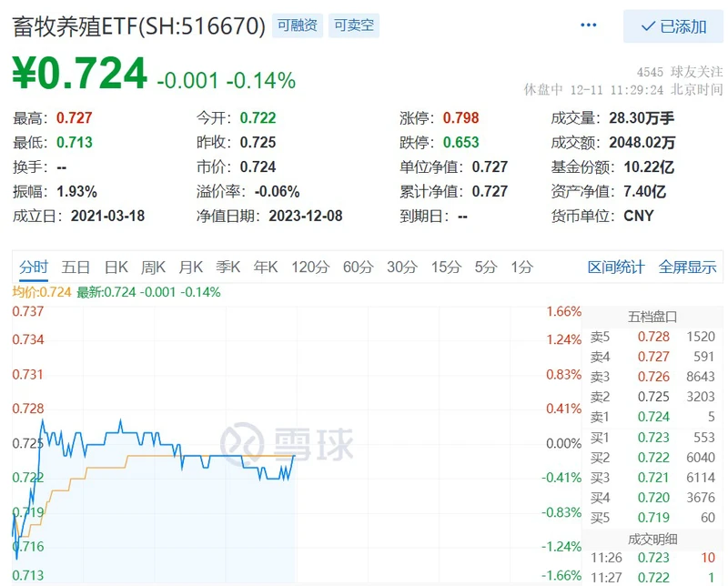Click the 成交明细 section header
The height and width of the screenshot is (586, 728).
point(652,539)
